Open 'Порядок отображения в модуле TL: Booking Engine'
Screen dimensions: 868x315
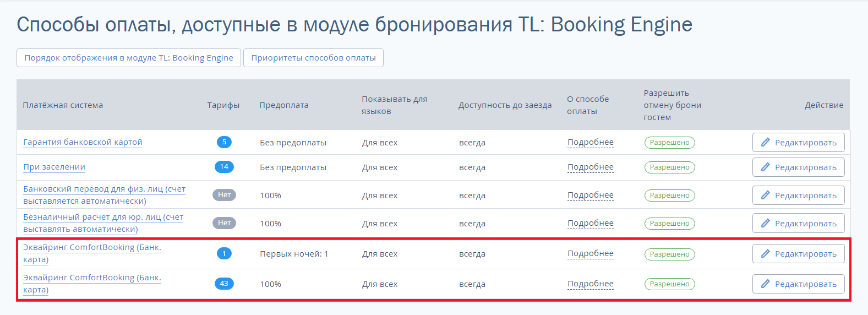[x=129, y=58]
